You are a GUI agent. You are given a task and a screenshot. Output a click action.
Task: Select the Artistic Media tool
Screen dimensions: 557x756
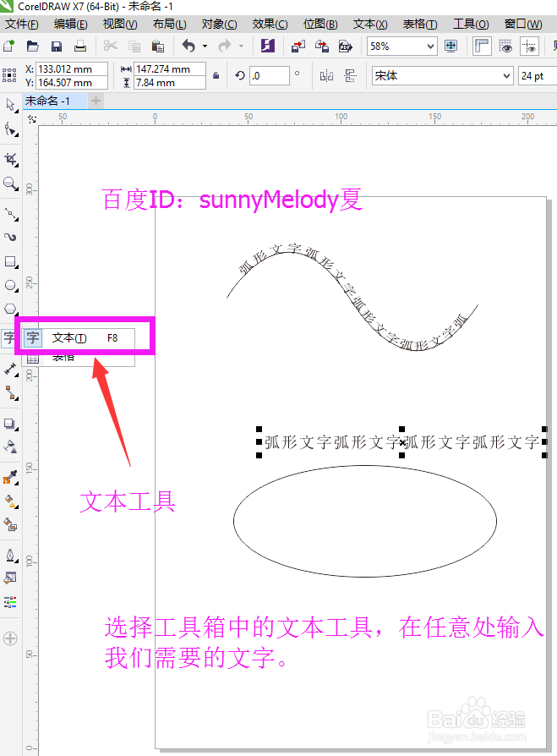(11, 238)
